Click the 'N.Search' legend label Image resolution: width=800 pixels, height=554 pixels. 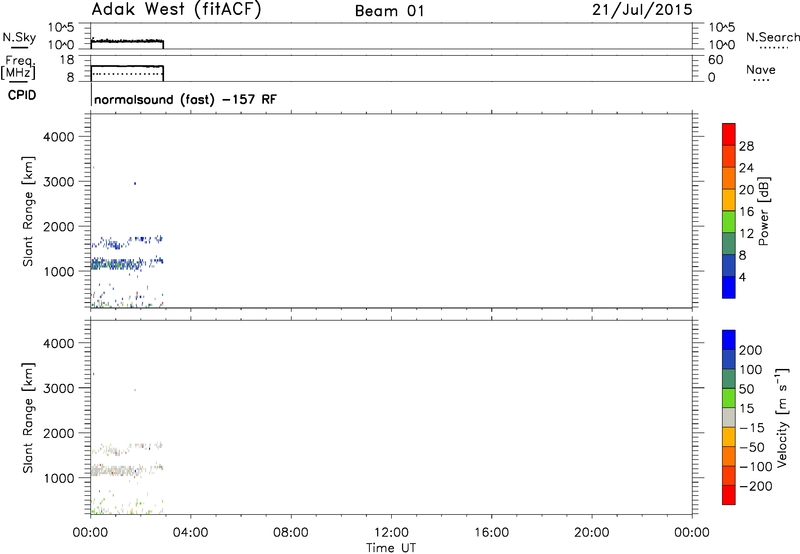point(772,37)
